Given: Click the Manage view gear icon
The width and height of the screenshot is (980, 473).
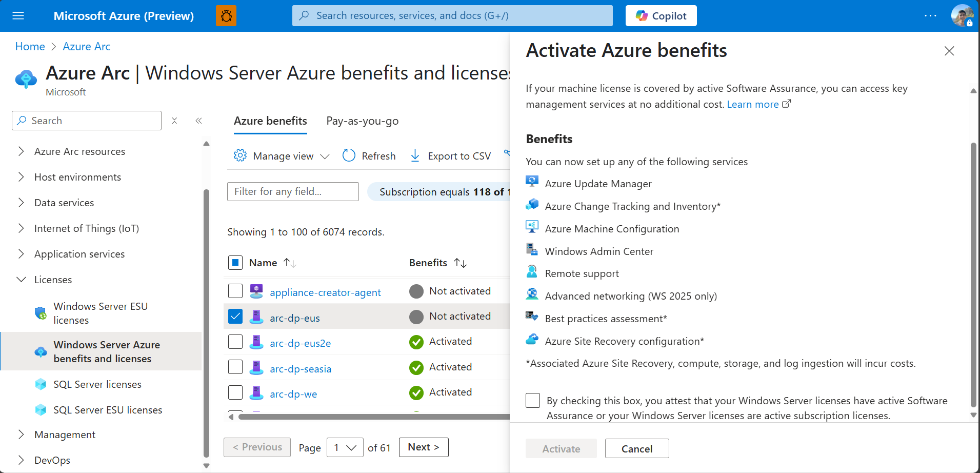Looking at the screenshot, I should click(240, 155).
